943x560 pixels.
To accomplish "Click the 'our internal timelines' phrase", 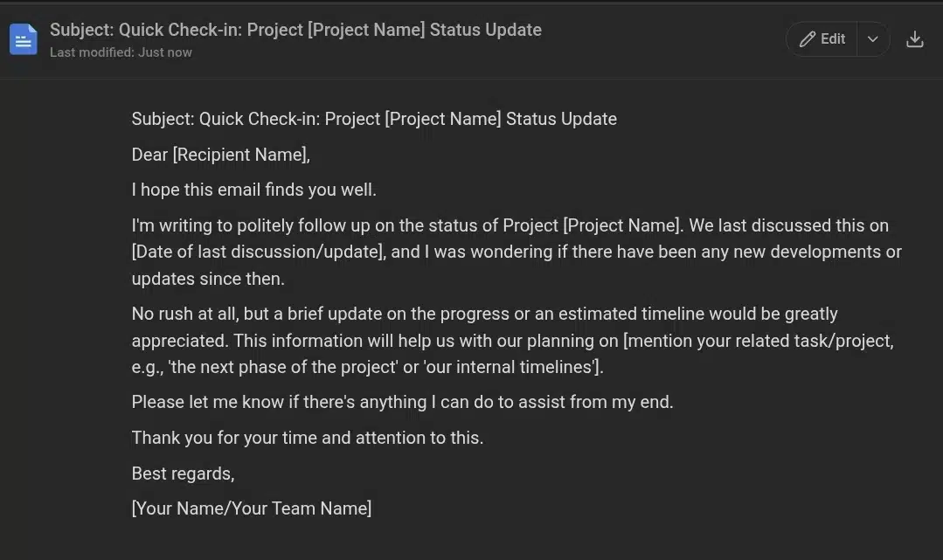I will click(510, 367).
